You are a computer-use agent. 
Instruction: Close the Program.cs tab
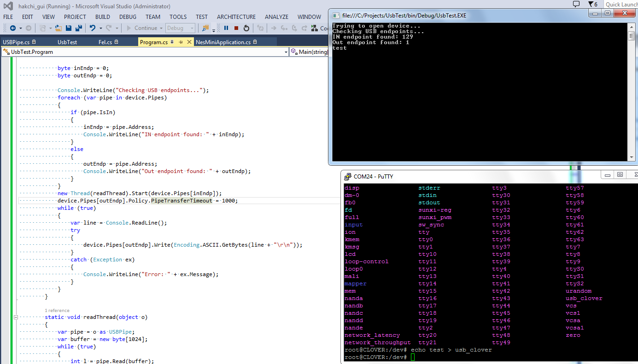pyautogui.click(x=189, y=42)
